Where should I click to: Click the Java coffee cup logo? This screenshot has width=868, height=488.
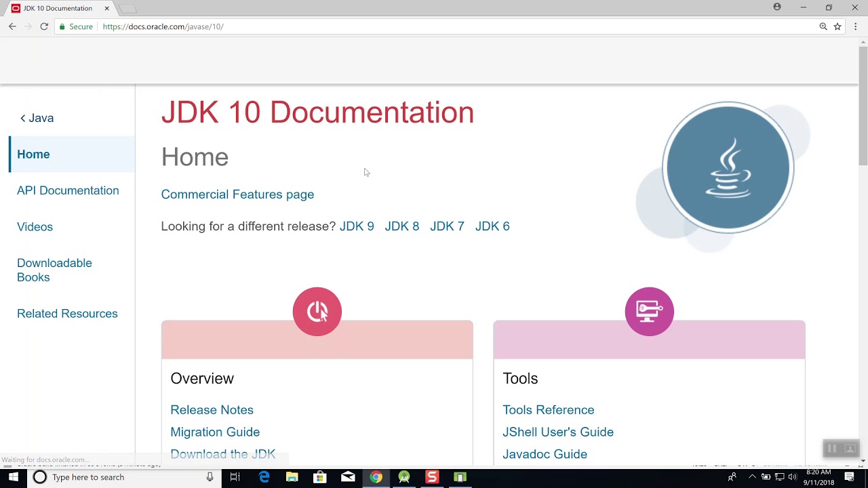[x=728, y=167]
